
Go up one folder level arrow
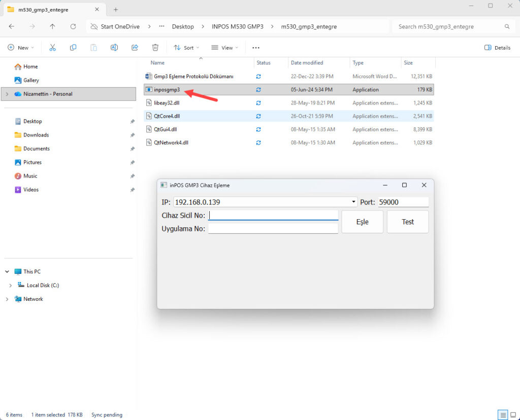pos(52,26)
